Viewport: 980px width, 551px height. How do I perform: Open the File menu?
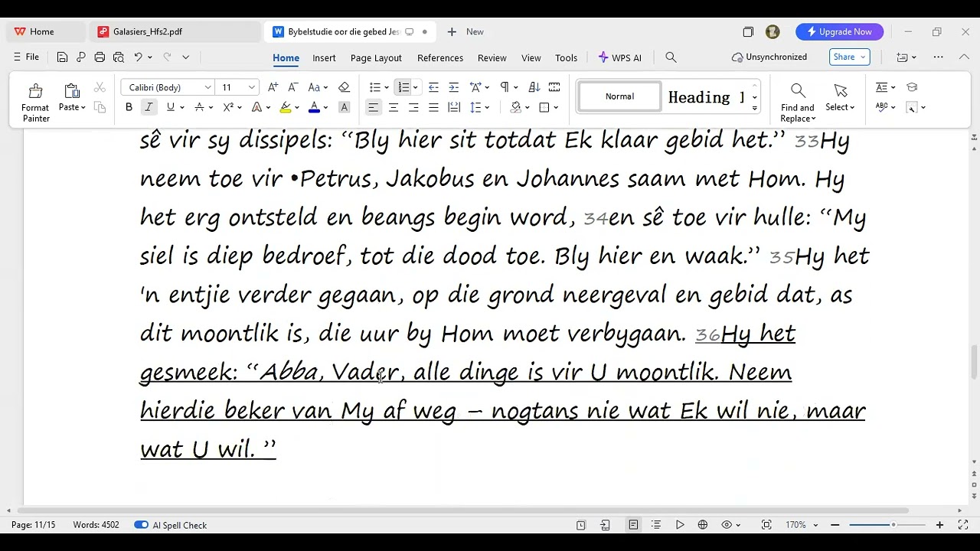point(26,57)
